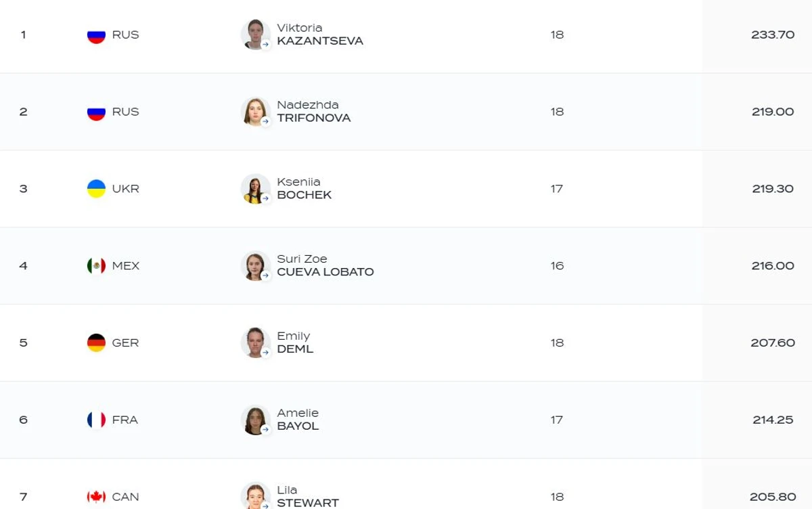This screenshot has height=509, width=812.
Task: Click the German flag icon beside GER
Action: (96, 343)
